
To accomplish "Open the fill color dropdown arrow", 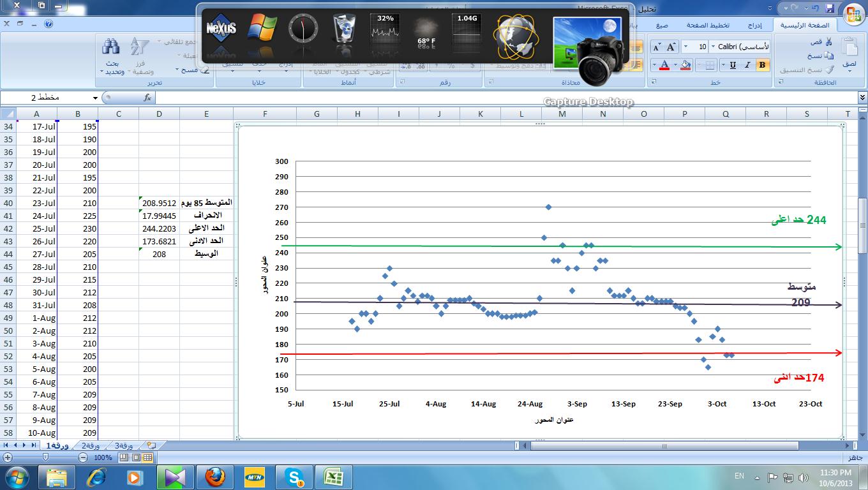I will (x=676, y=65).
